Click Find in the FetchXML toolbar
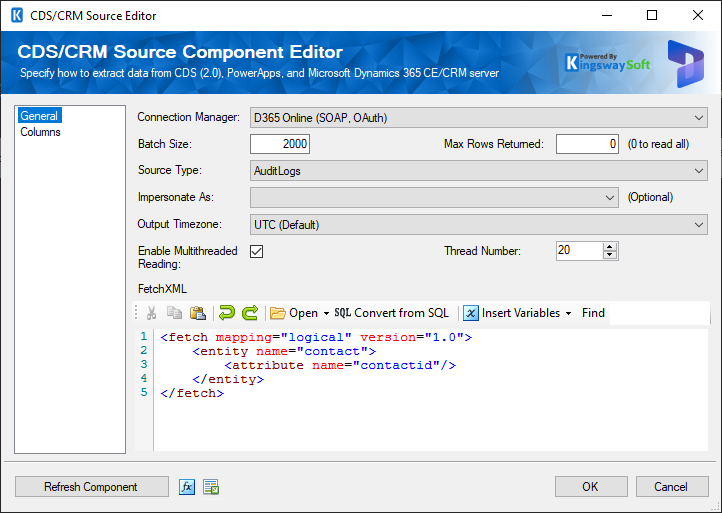 593,313
